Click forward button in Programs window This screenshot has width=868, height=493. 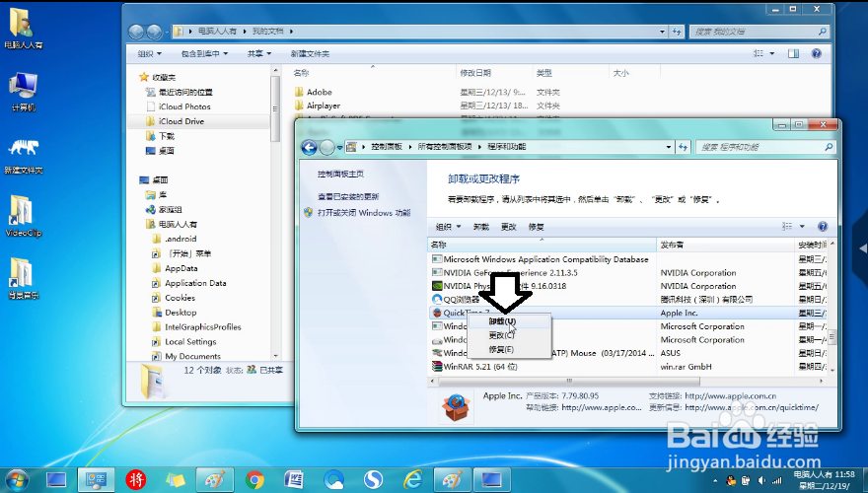tap(327, 147)
